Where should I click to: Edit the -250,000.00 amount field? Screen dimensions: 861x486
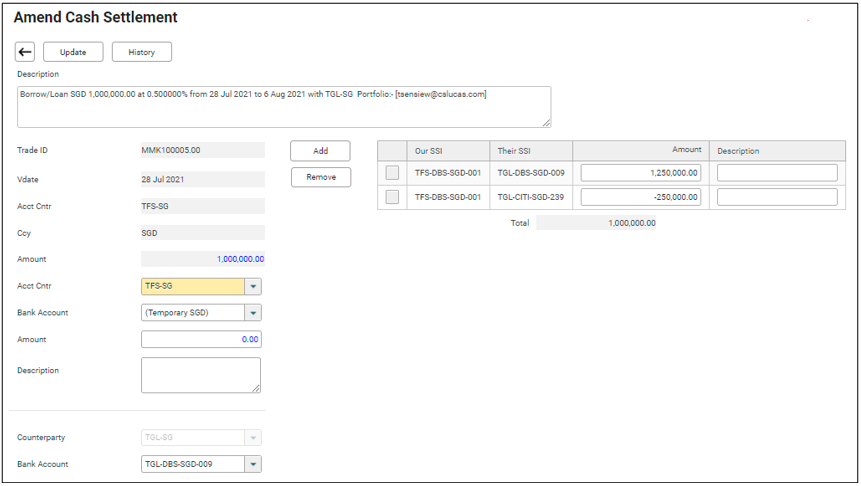[640, 197]
